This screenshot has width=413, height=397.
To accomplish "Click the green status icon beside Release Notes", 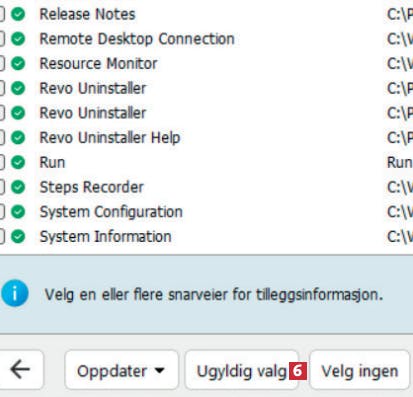I will 18,14.
